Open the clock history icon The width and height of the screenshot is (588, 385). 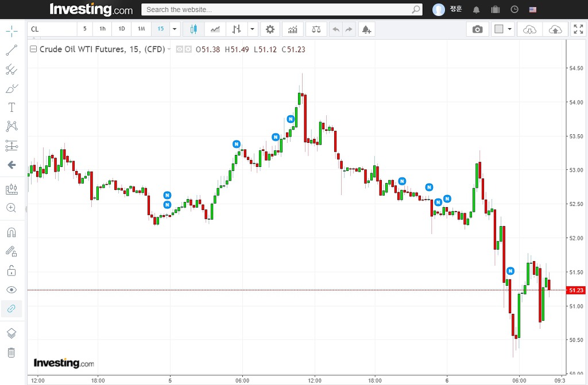pos(514,9)
